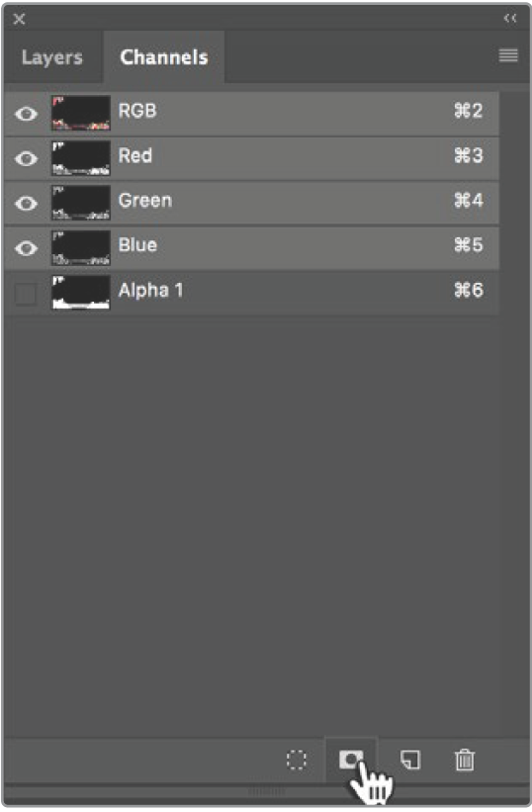Switch to the Layers tab
The height and width of the screenshot is (812, 532).
pos(52,57)
